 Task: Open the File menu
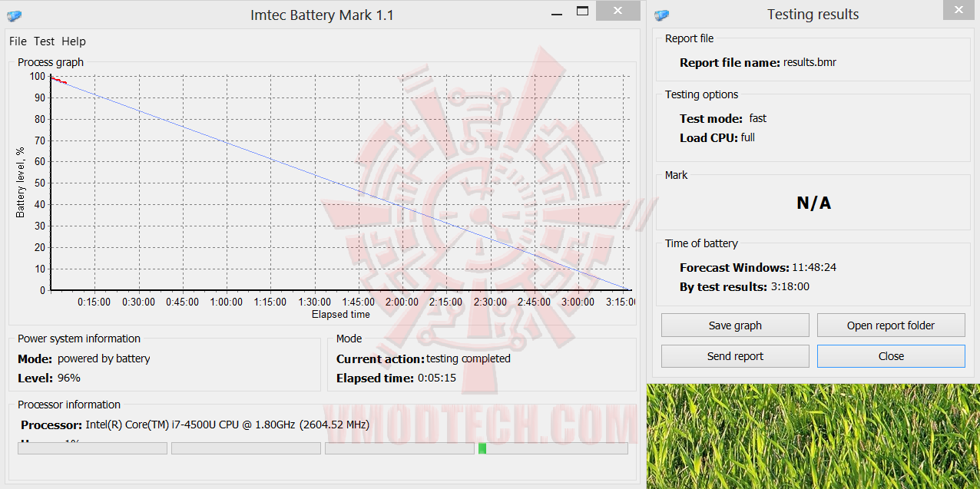[x=18, y=41]
